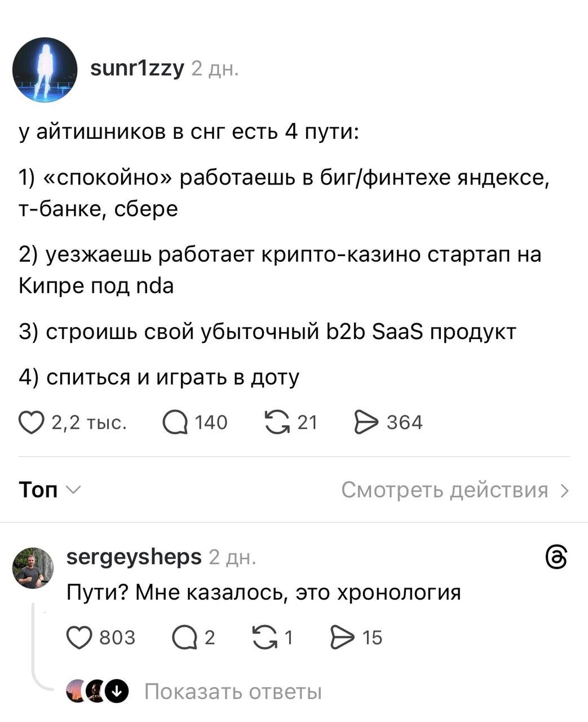Visit the sergeysheps username link
This screenshot has width=588, height=722.
(134, 557)
